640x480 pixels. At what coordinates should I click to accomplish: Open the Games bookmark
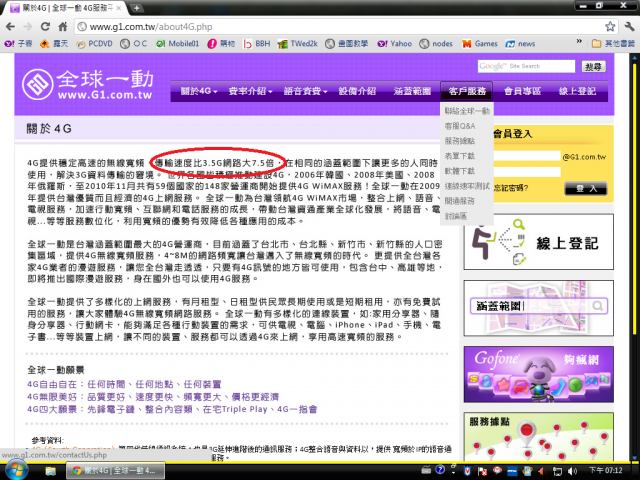pyautogui.click(x=480, y=44)
